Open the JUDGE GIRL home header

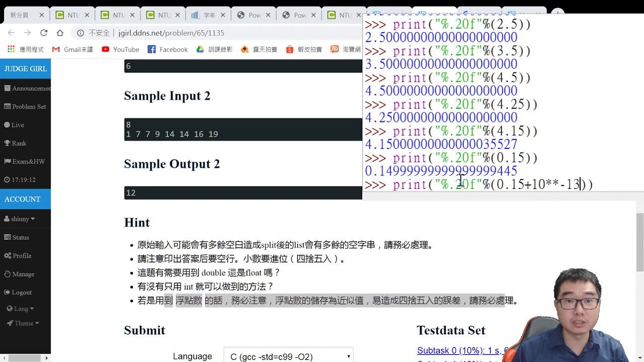tap(25, 68)
